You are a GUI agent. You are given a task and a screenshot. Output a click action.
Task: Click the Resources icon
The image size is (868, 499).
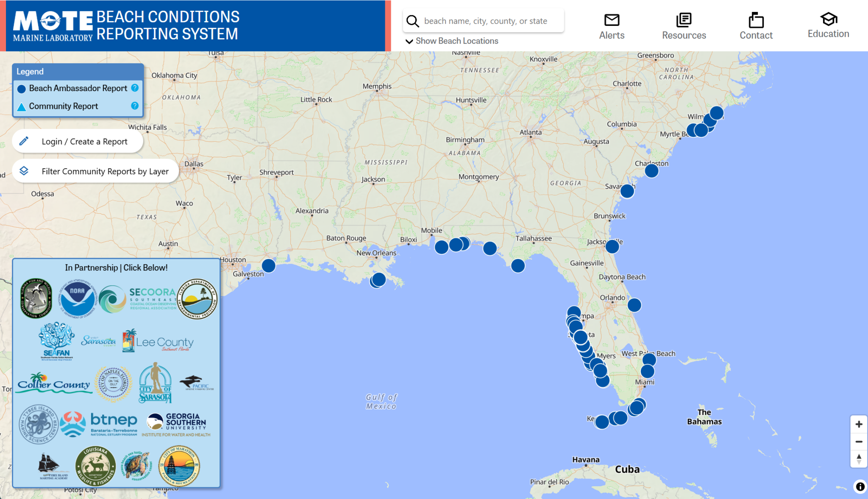[683, 19]
